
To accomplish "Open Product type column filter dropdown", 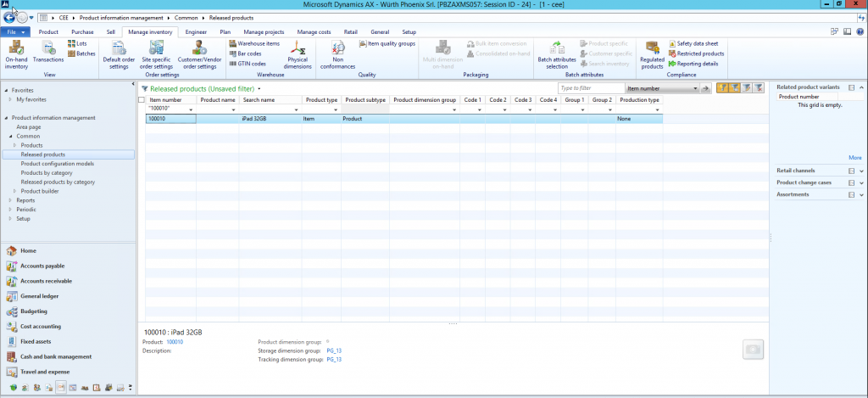I will point(336,109).
